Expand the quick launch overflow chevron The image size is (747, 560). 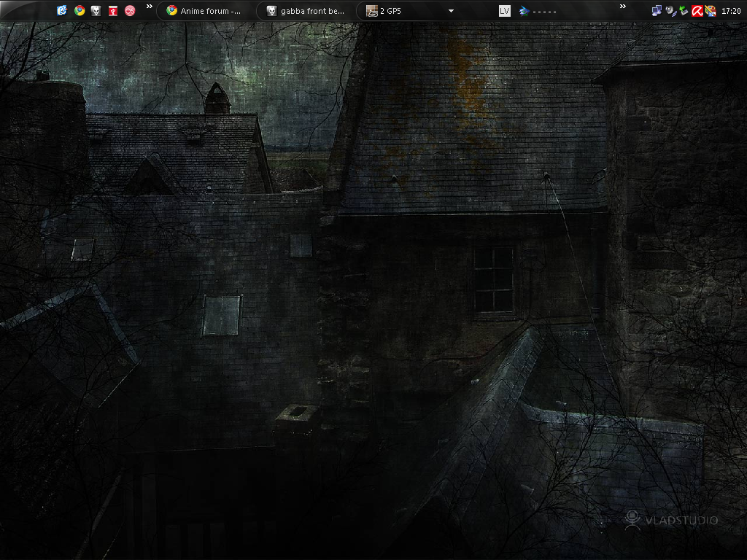(149, 7)
